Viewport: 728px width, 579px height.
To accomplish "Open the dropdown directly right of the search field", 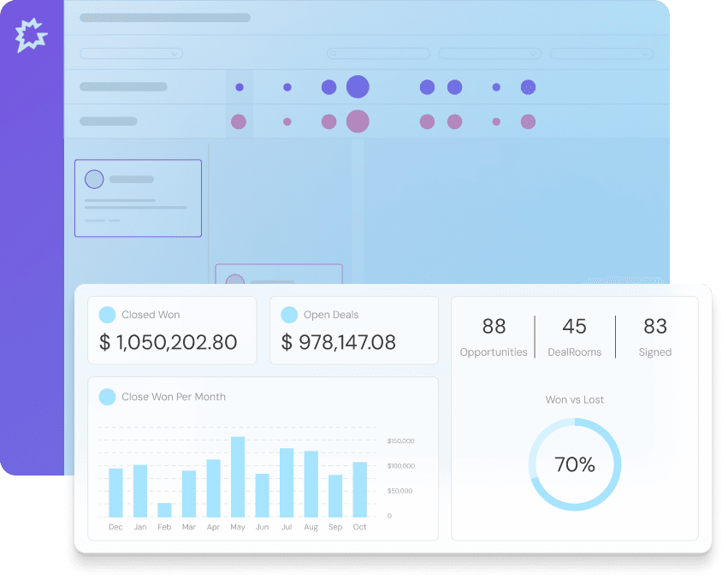I will 490,54.
